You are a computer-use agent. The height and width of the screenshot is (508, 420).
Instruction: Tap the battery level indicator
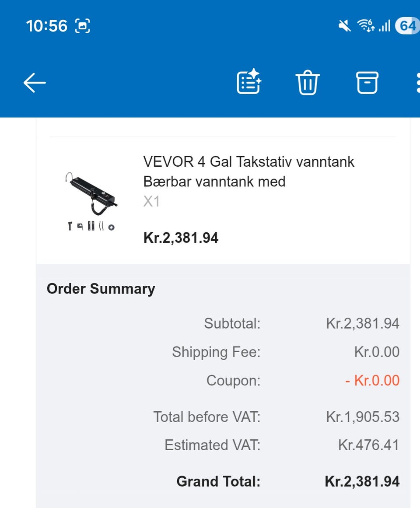pos(406,26)
